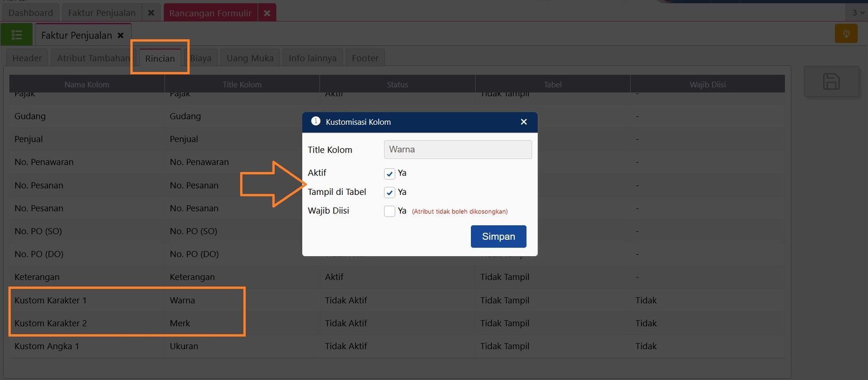
Task: Click the save diskette icon
Action: [x=831, y=81]
